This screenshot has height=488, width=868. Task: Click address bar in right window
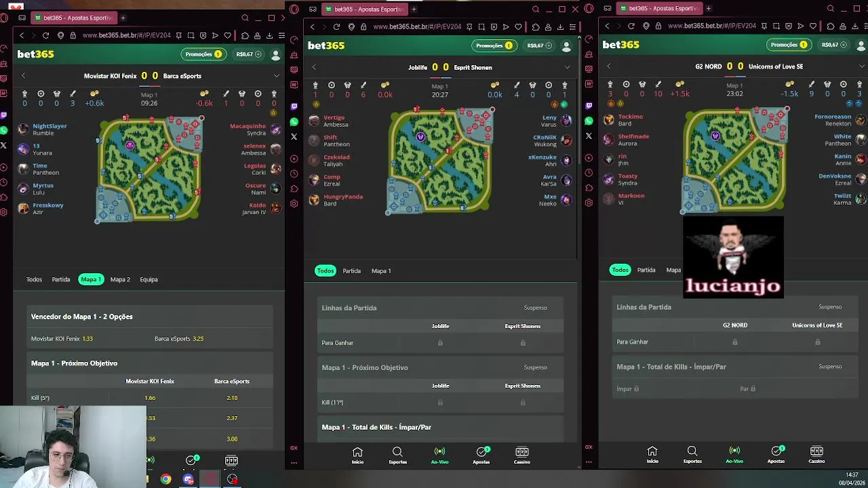pyautogui.click(x=712, y=26)
